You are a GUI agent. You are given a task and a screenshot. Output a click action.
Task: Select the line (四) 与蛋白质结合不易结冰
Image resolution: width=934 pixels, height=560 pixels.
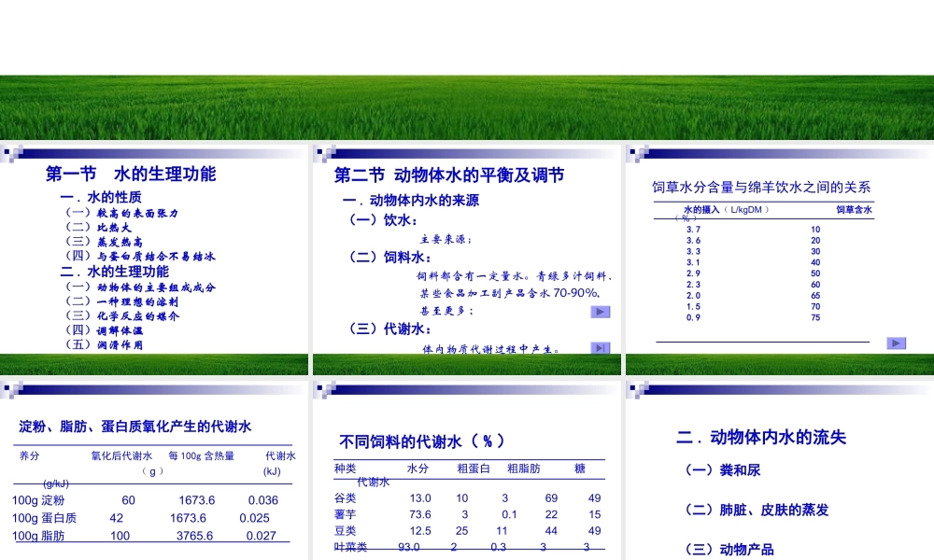tap(140, 256)
